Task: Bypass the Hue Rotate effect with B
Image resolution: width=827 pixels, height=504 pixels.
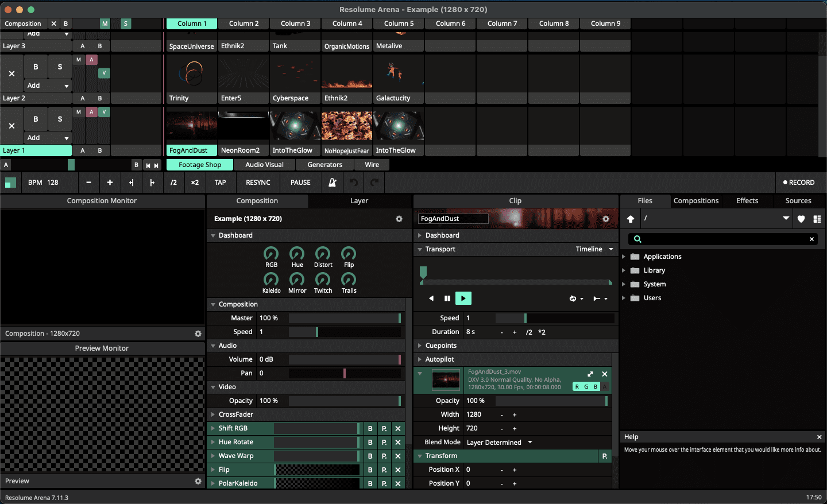Action: pyautogui.click(x=370, y=442)
